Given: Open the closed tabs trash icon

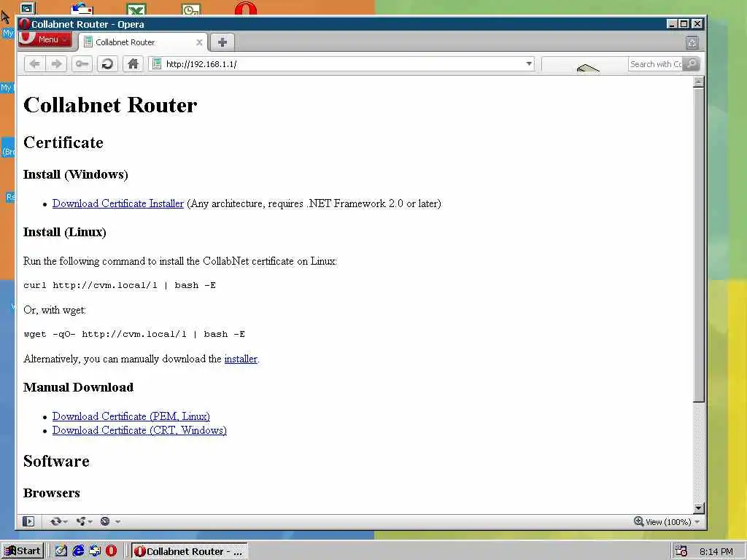Looking at the screenshot, I should click(x=692, y=43).
